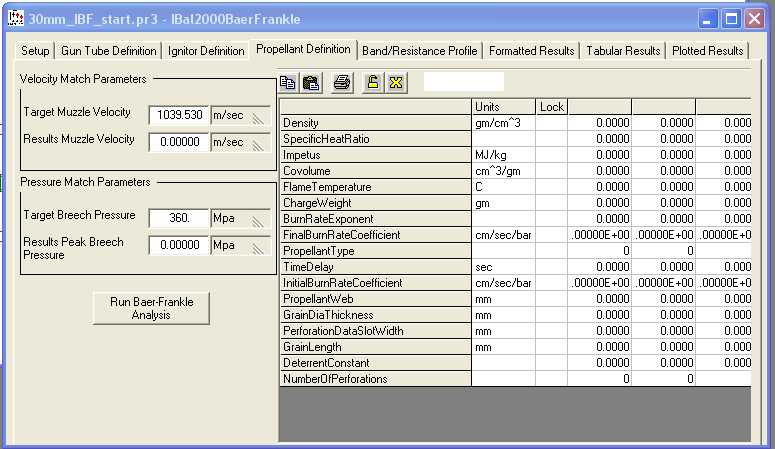Screen dimensions: 775x449
Task: Open the Plotted Results tab
Action: pyautogui.click(x=707, y=51)
